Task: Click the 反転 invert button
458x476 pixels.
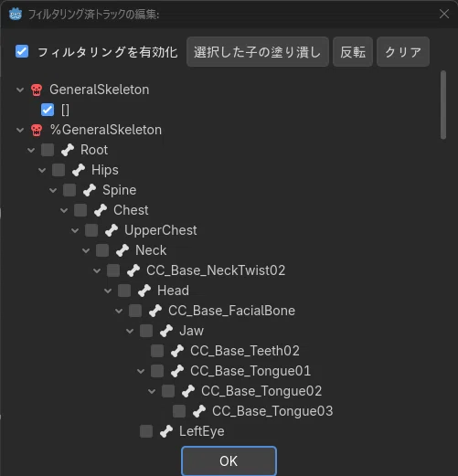Action: tap(353, 52)
